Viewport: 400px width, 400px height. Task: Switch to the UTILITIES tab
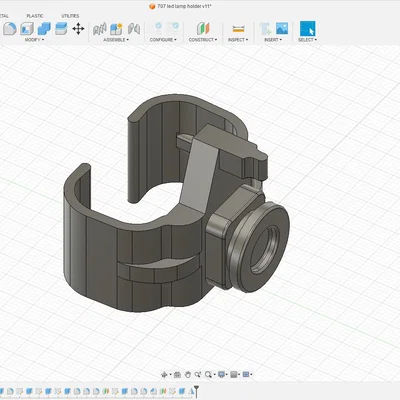(70, 16)
